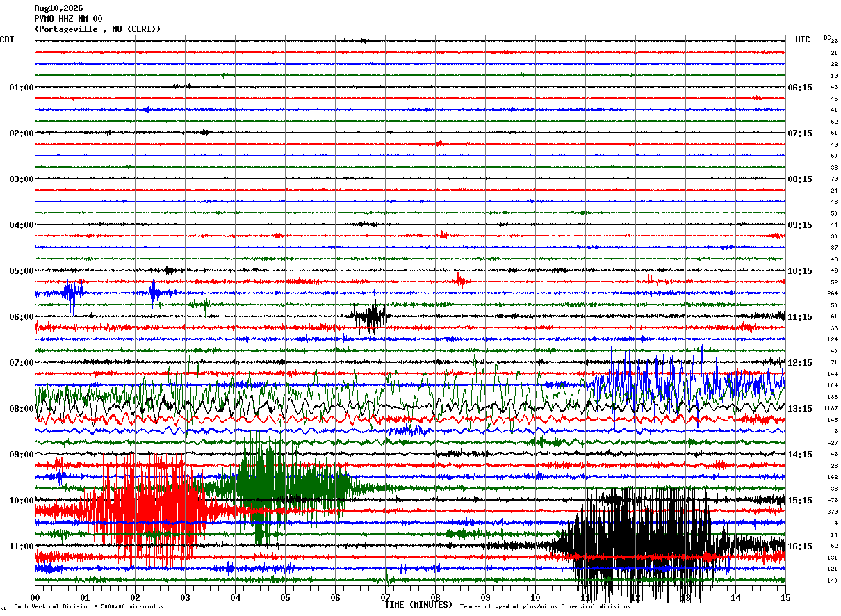Click the DC column header
The width and height of the screenshot is (841, 616).
(827, 38)
